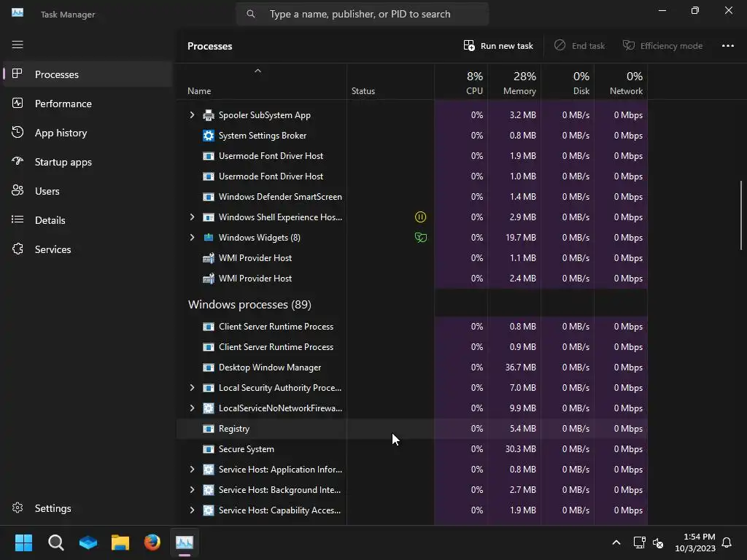Open App history page

pos(88,133)
